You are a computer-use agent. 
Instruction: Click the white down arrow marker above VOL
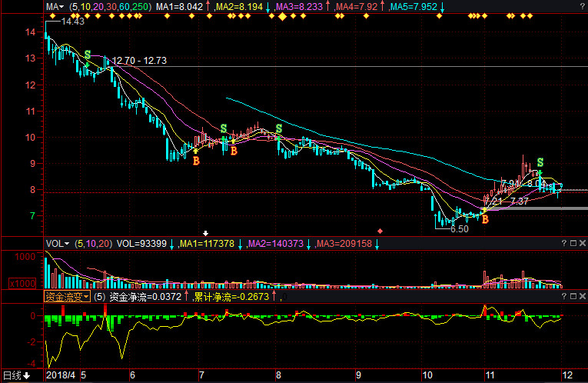click(205, 232)
